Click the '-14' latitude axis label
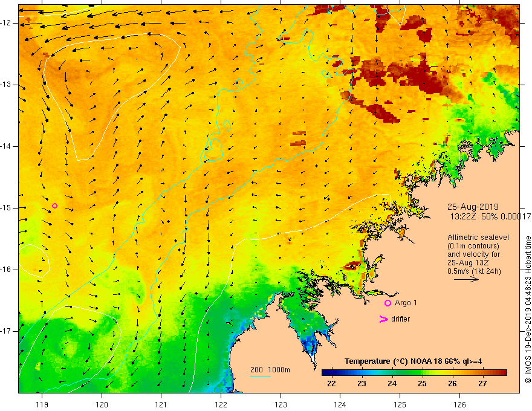Screen dimensions: 532x411 coord(7,146)
